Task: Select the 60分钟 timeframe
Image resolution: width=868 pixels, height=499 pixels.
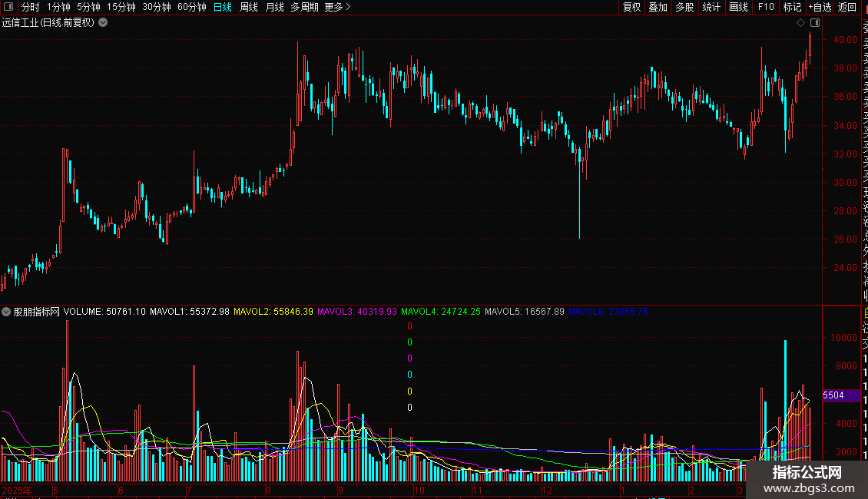Action: tap(191, 7)
